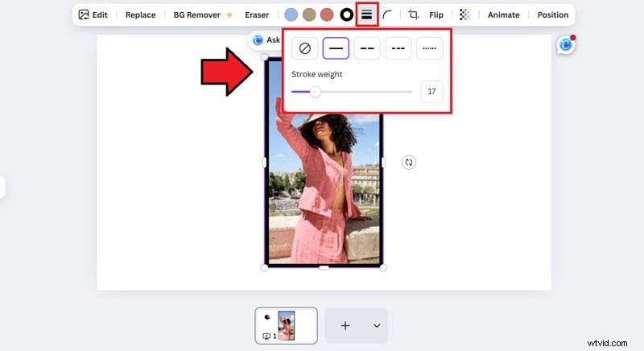Open the Animate panel
The width and height of the screenshot is (644, 351).
click(504, 14)
